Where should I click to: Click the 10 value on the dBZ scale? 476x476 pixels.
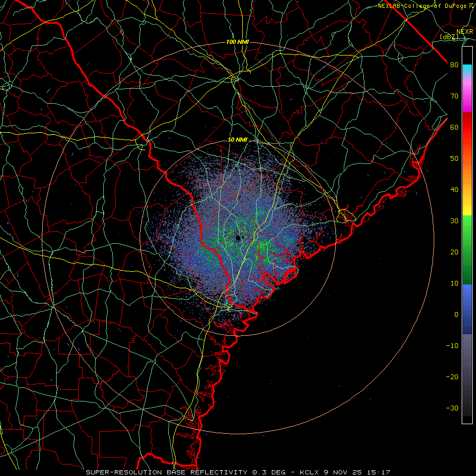click(454, 283)
